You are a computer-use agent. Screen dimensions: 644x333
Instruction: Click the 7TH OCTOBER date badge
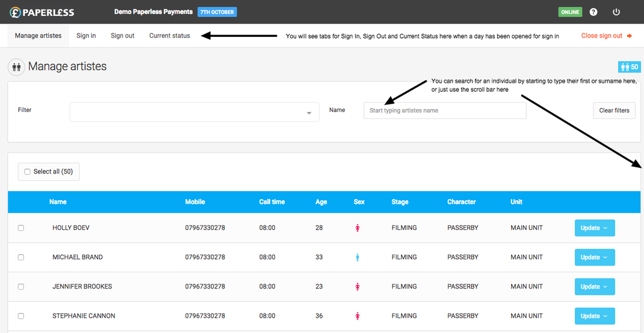217,12
